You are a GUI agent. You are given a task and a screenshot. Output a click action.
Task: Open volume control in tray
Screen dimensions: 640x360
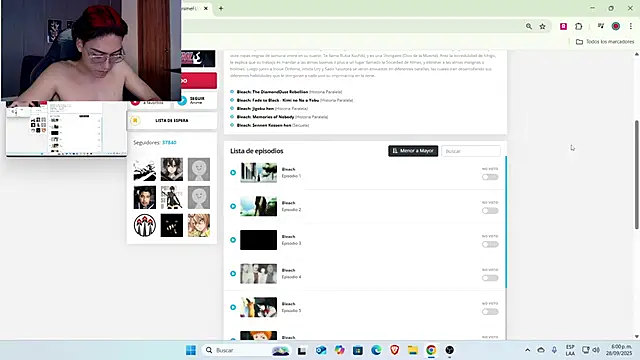596,350
